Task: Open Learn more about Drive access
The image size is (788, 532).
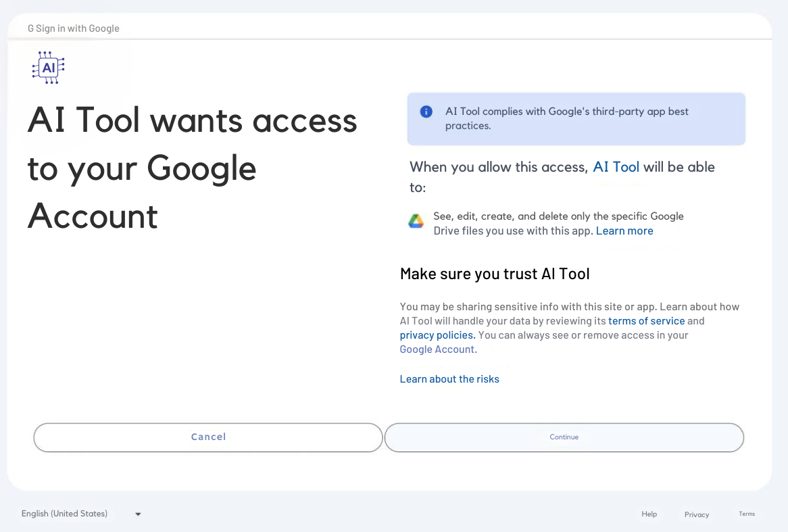Action: (624, 231)
